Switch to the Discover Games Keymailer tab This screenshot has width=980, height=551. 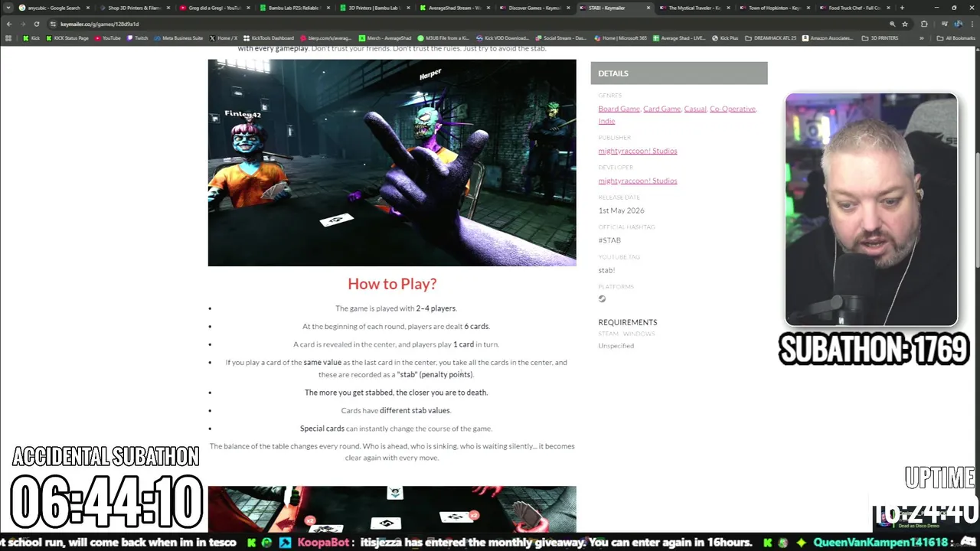[x=534, y=8]
